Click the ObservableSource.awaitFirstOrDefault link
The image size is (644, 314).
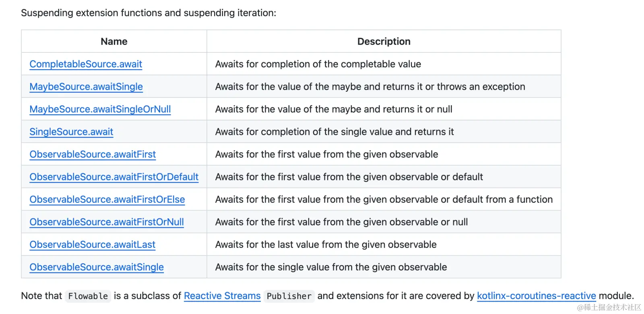click(114, 177)
